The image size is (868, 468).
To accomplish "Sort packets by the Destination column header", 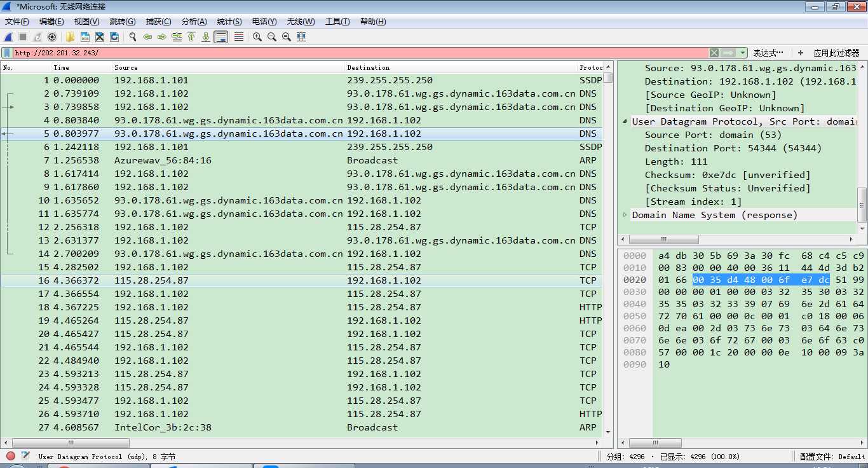I will (461, 67).
